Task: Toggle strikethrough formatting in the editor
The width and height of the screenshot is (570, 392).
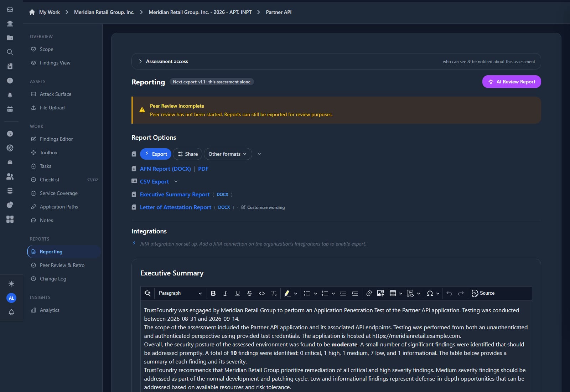Action: click(x=249, y=293)
